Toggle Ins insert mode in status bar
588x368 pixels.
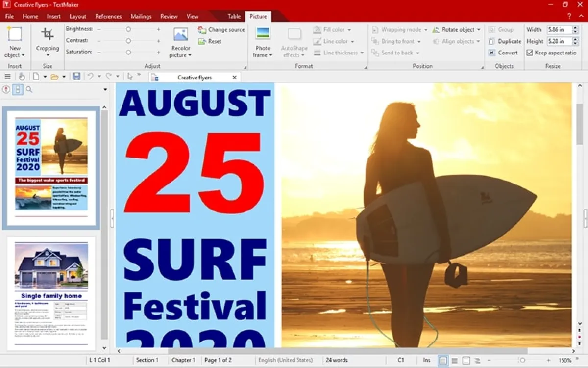427,360
